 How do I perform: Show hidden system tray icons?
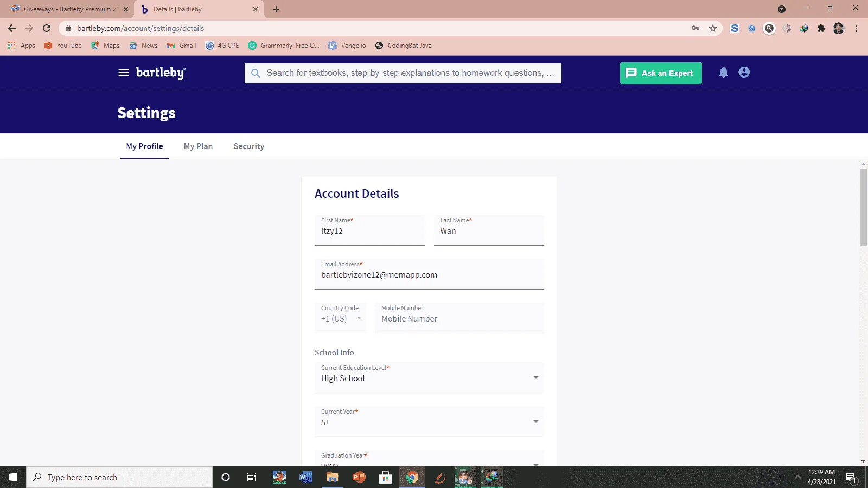tap(797, 477)
